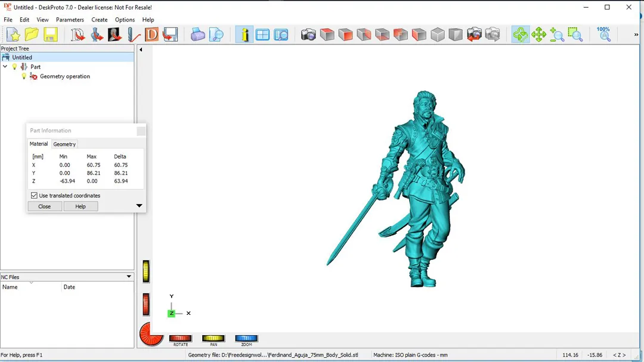Click the orange framed D toolbar icon
Image resolution: width=644 pixels, height=362 pixels.
[151, 35]
